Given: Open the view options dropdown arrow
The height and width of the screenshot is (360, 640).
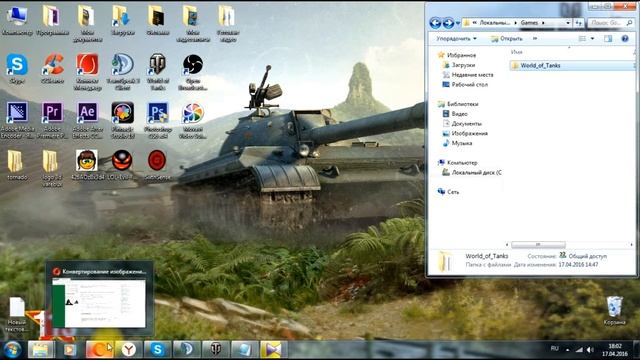Looking at the screenshot, I should point(592,38).
